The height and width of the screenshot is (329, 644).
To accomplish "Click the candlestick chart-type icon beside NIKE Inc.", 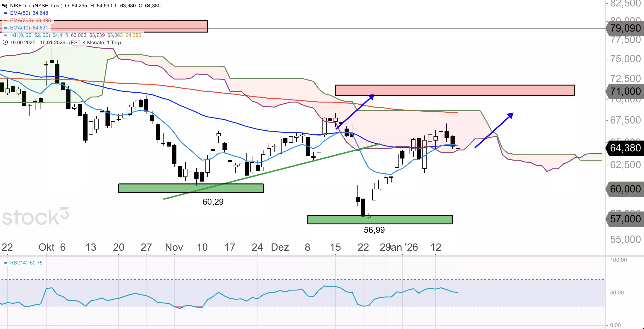I will coord(5,6).
